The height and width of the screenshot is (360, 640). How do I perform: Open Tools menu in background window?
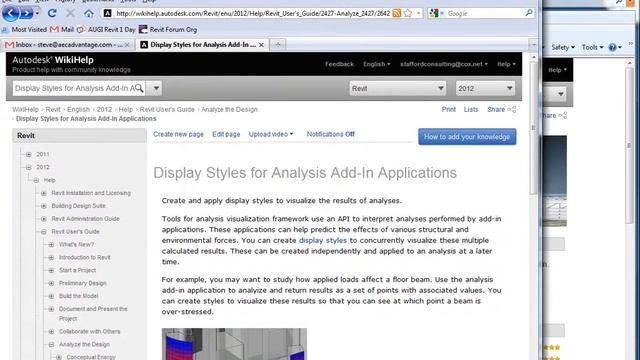[592, 47]
